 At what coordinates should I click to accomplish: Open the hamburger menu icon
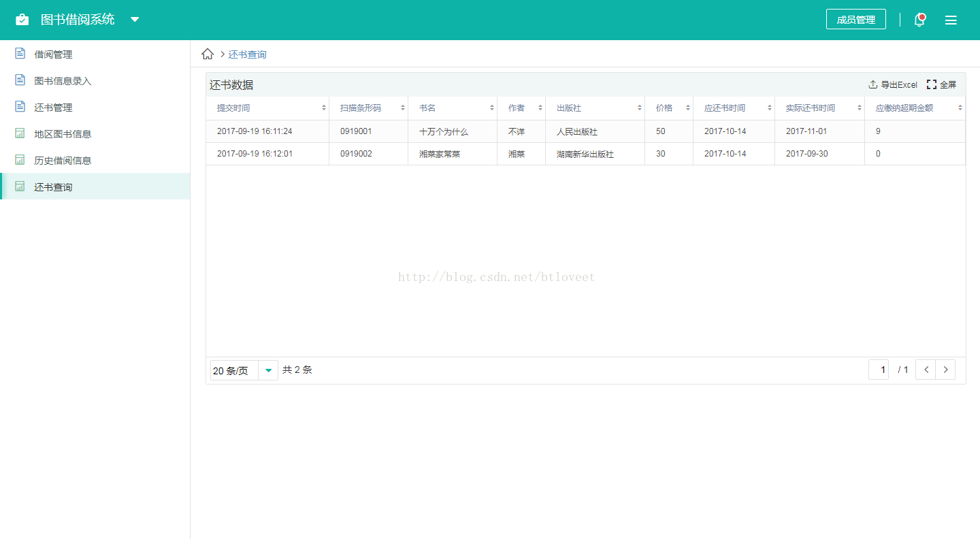[x=951, y=20]
